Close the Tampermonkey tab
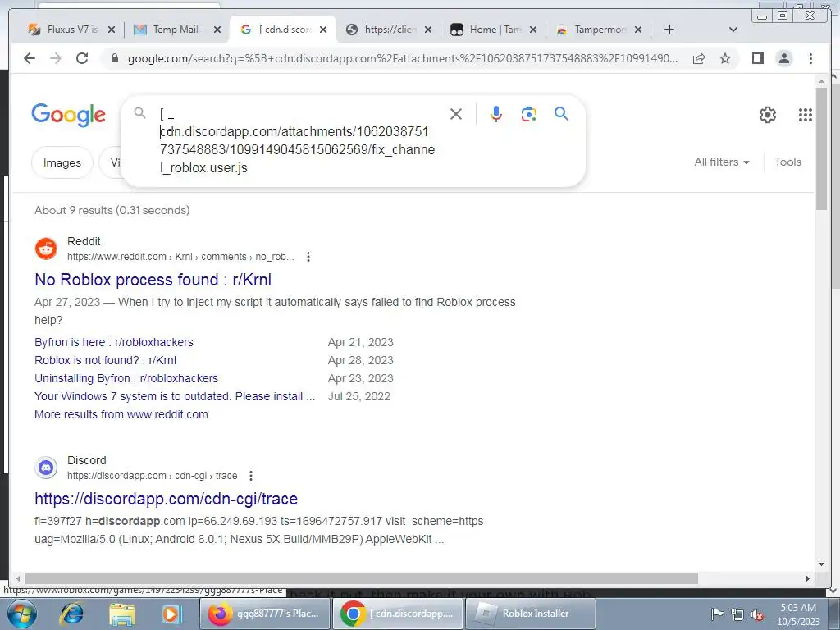840x630 pixels. pyautogui.click(x=638, y=30)
